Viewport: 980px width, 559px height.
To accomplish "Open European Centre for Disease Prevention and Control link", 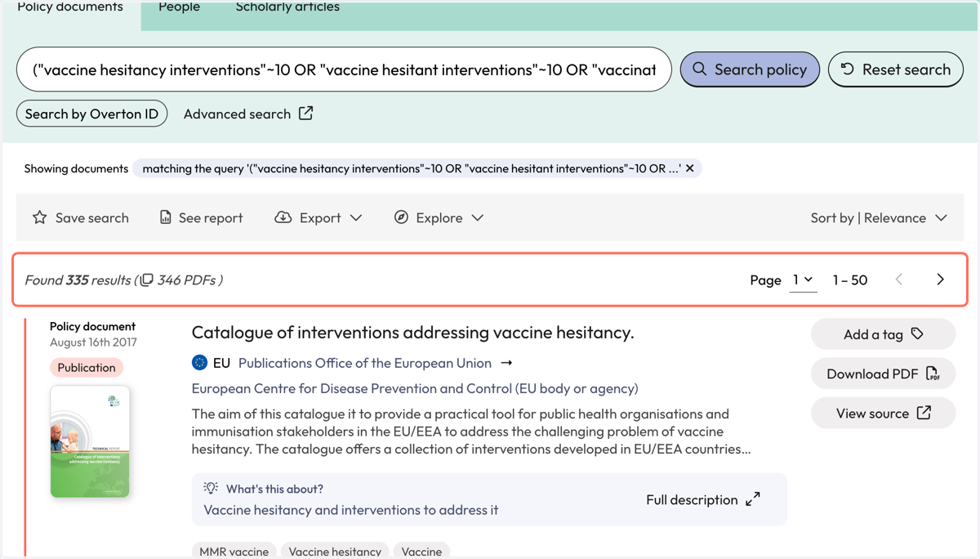I will coord(415,388).
